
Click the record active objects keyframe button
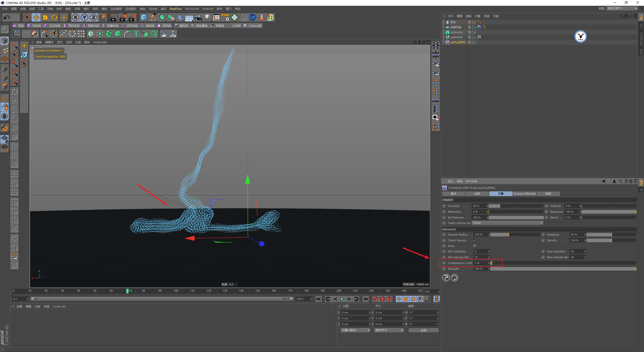pos(375,299)
